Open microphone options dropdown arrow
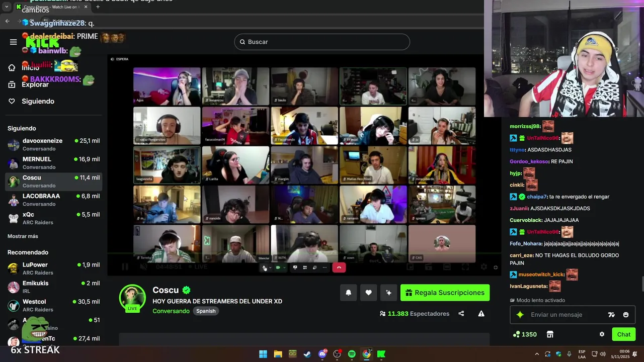This screenshot has height=362, width=644. point(270,267)
